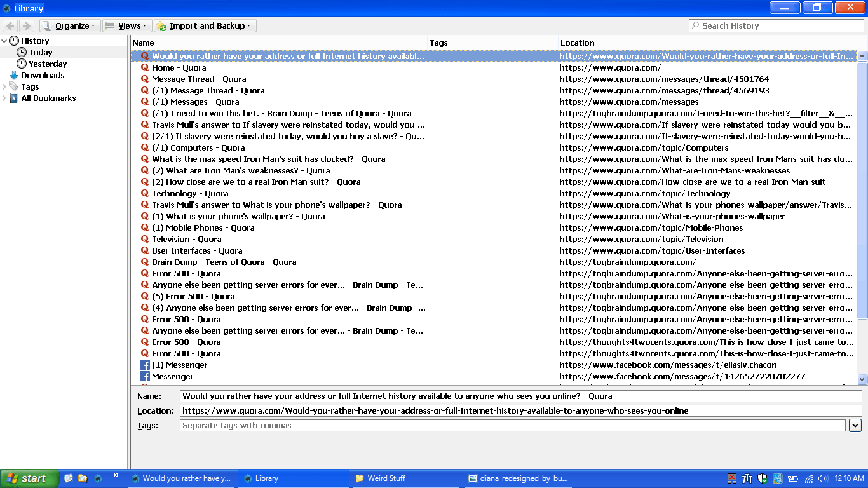Select Yesterday under History
This screenshot has width=868, height=488.
47,64
